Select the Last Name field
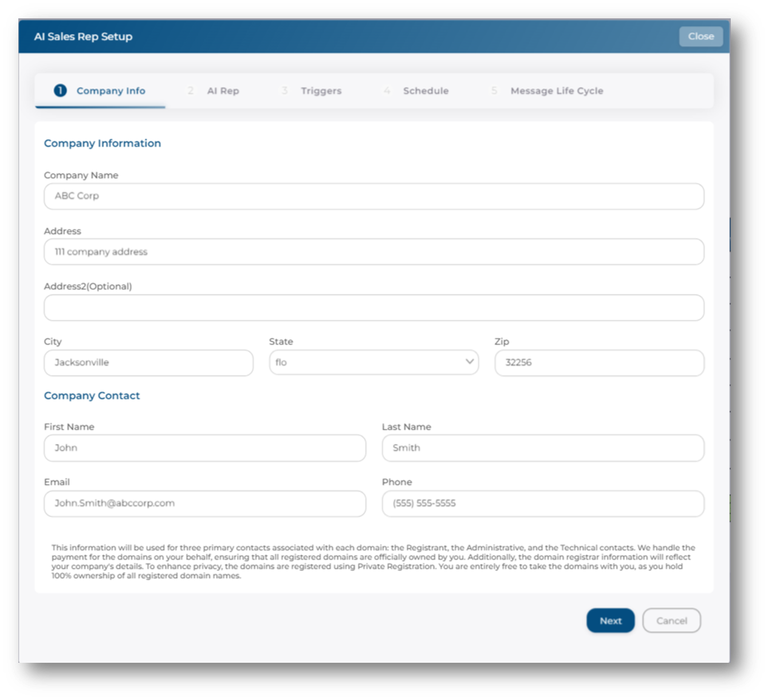 coord(543,448)
